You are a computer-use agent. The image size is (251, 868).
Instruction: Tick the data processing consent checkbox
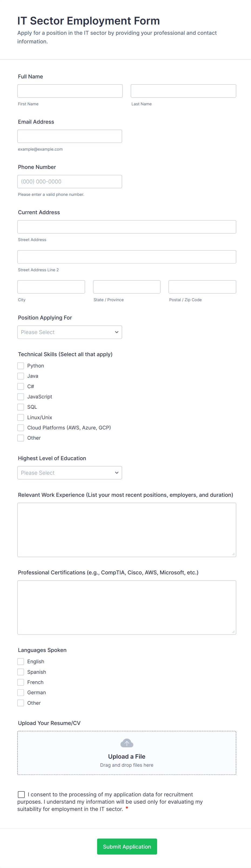[21, 794]
